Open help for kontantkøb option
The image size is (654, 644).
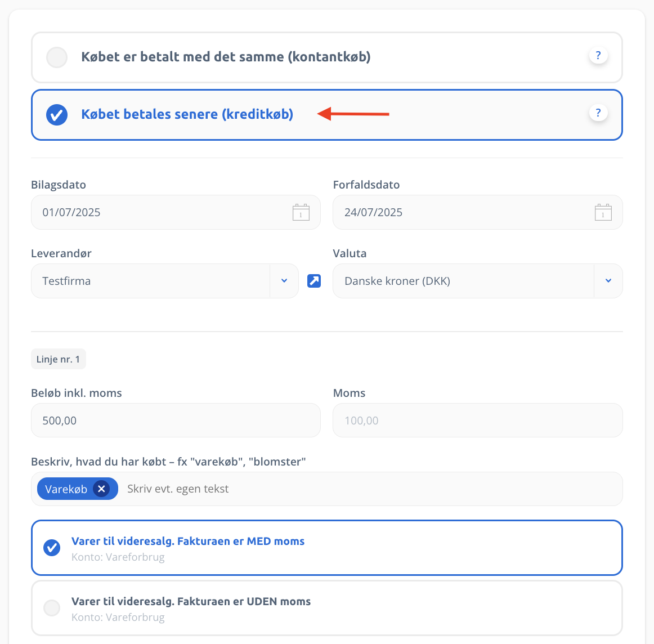click(x=598, y=56)
